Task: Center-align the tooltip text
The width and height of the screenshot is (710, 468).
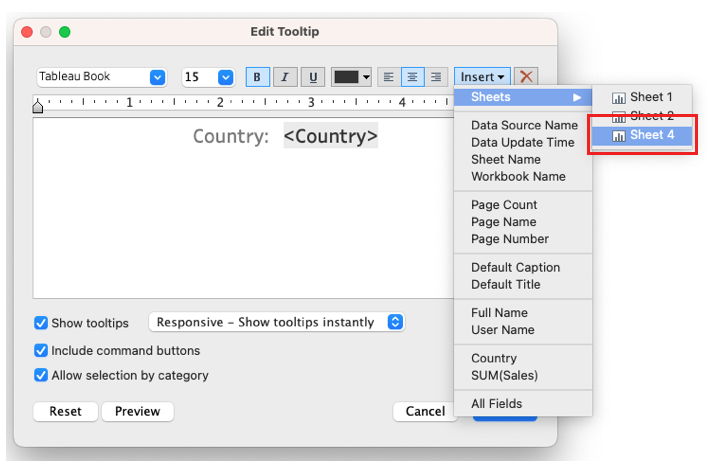Action: pyautogui.click(x=412, y=77)
